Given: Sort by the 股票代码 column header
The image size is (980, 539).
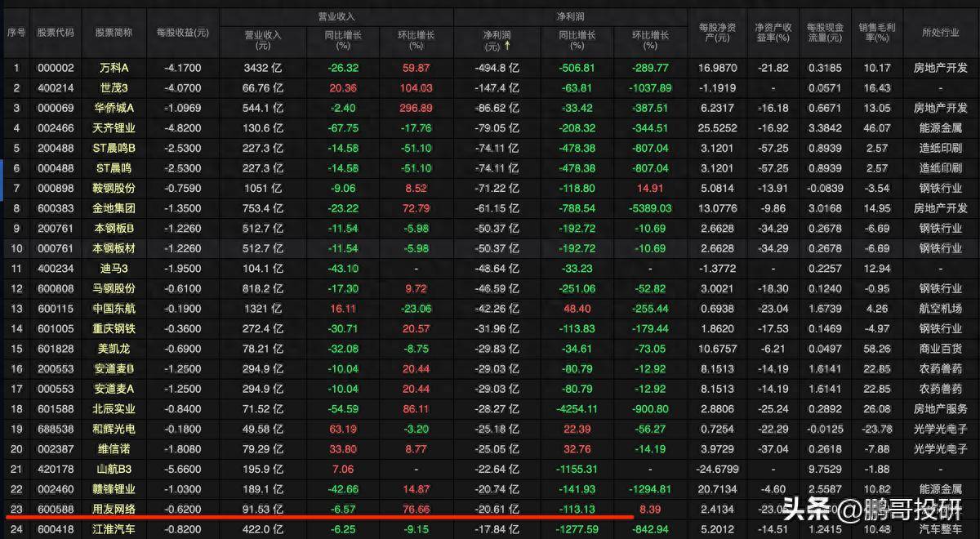Looking at the screenshot, I should [56, 32].
